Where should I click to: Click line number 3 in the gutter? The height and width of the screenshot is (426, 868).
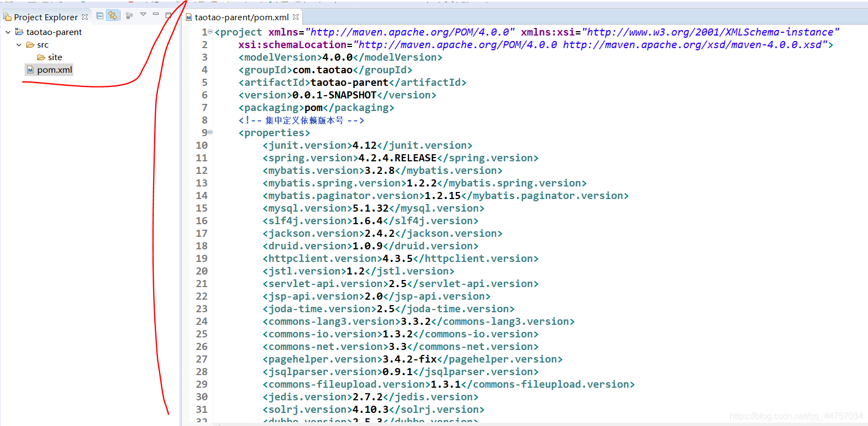tap(204, 57)
